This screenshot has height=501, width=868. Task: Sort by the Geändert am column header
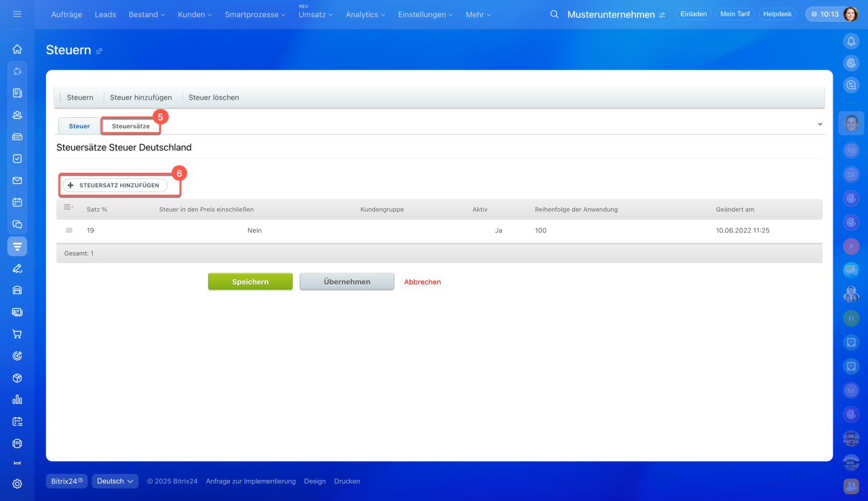tap(735, 209)
